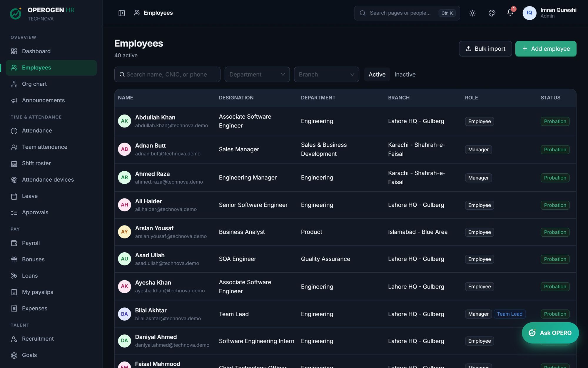Click ali.haider@technova.demo email
The height and width of the screenshot is (368, 588).
(166, 209)
